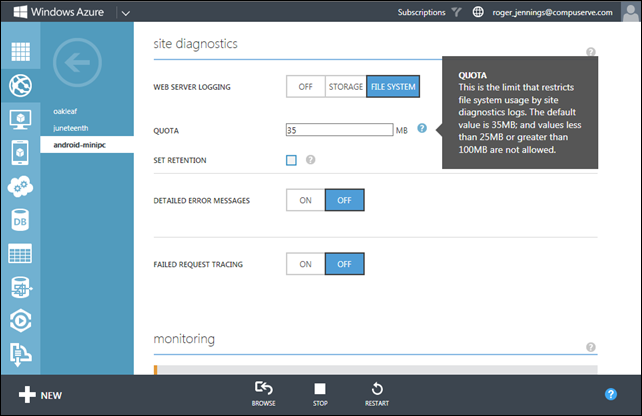Create a new item with NEW
This screenshot has height=416, width=642.
point(40,395)
